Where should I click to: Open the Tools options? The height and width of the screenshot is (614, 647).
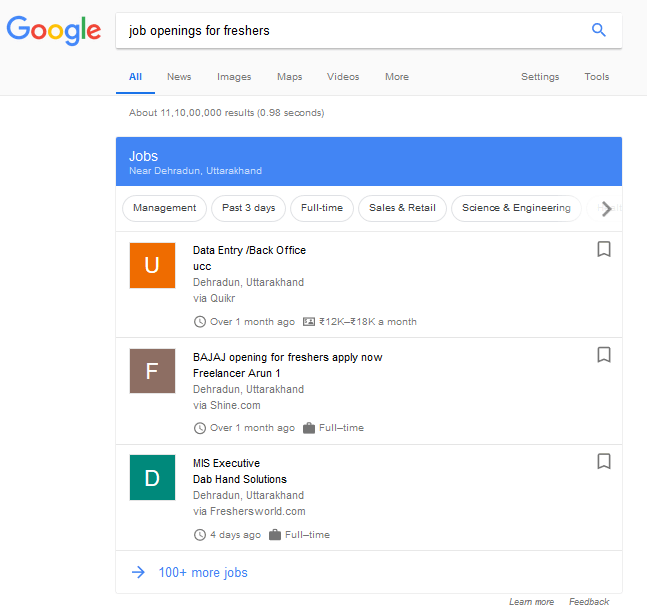point(597,77)
